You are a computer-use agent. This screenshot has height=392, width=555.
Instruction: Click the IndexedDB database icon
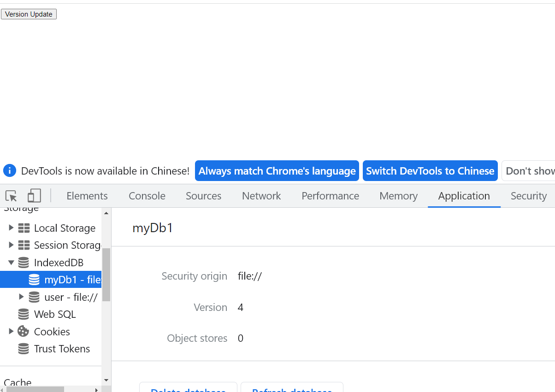(x=24, y=263)
